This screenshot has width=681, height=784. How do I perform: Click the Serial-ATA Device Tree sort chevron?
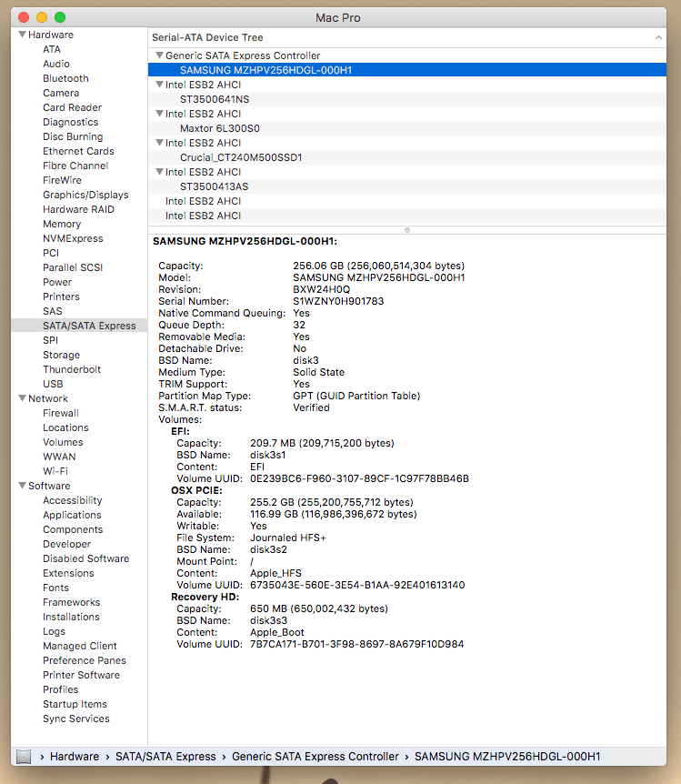(x=658, y=37)
